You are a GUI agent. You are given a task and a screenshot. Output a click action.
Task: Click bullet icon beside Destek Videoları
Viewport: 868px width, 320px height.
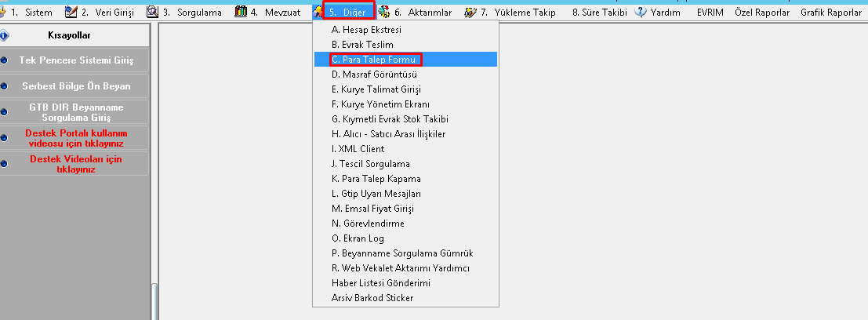coord(5,164)
